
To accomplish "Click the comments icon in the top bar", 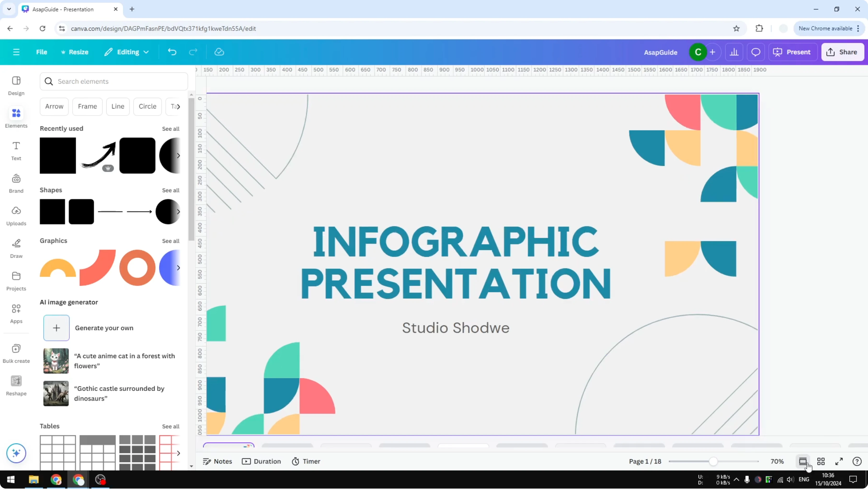I will pos(756,52).
